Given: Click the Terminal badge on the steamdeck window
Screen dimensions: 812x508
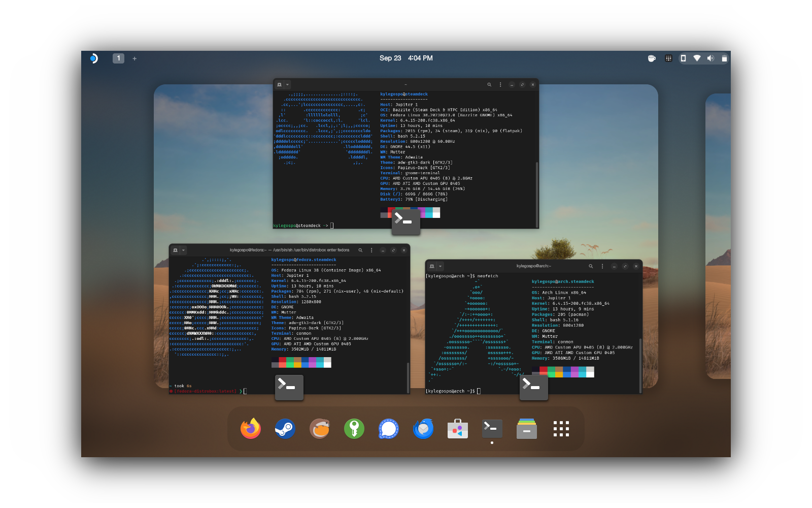Looking at the screenshot, I should coord(405,222).
